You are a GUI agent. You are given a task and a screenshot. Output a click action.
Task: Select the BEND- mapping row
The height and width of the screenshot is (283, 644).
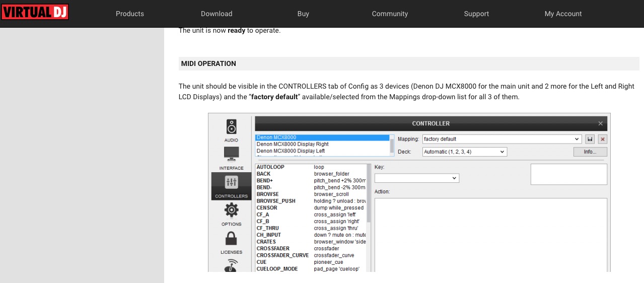(x=311, y=187)
